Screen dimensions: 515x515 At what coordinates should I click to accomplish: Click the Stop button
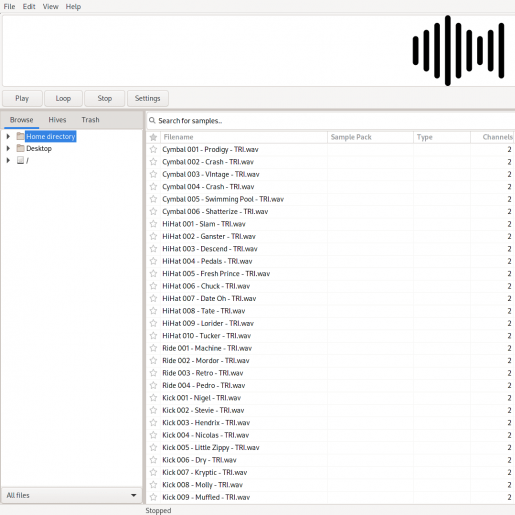pyautogui.click(x=105, y=98)
